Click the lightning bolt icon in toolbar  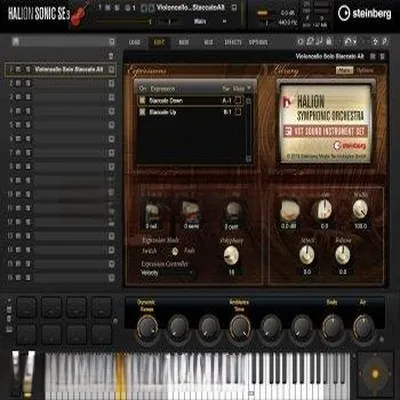[375, 41]
